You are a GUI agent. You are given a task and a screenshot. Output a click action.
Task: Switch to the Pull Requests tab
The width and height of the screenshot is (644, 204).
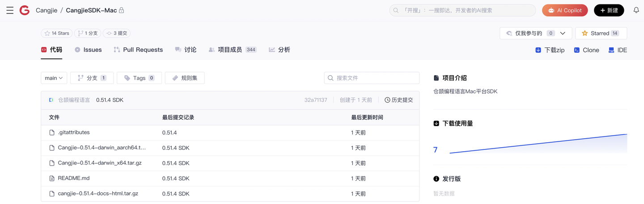(138, 50)
